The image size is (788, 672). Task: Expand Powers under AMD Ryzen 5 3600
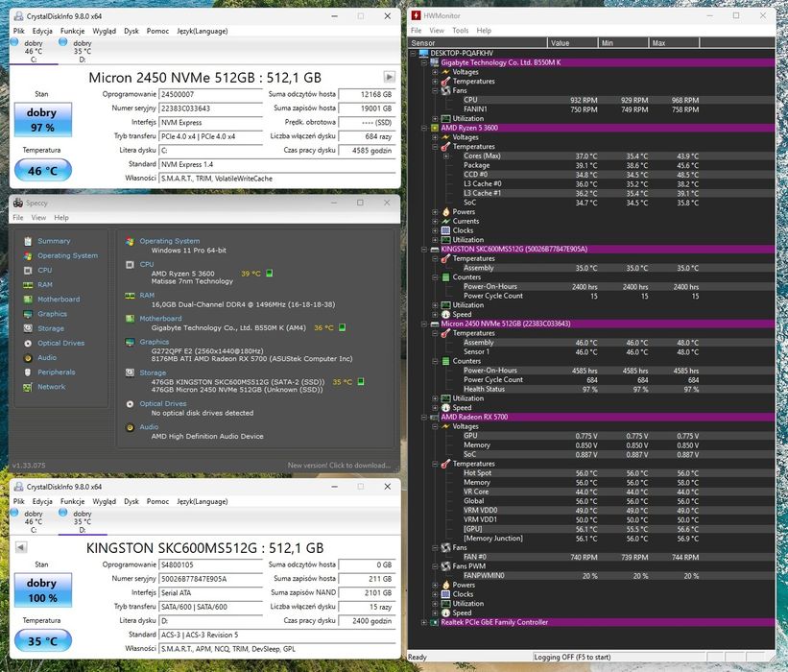coord(435,212)
